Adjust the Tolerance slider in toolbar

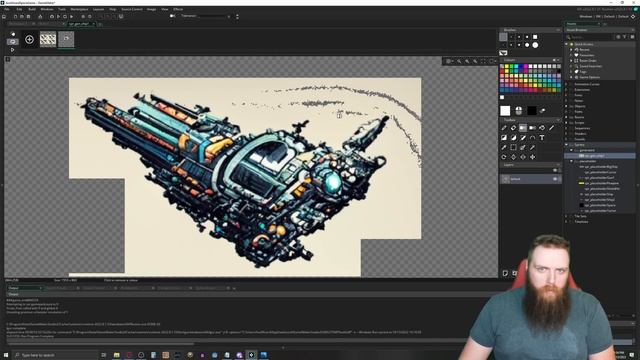click(x=215, y=16)
